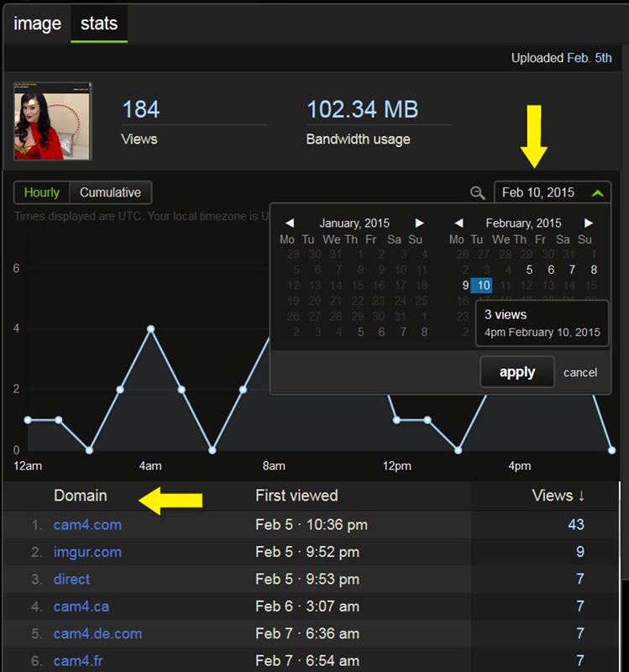
Task: Go to previous month from February calendar
Action: (459, 223)
